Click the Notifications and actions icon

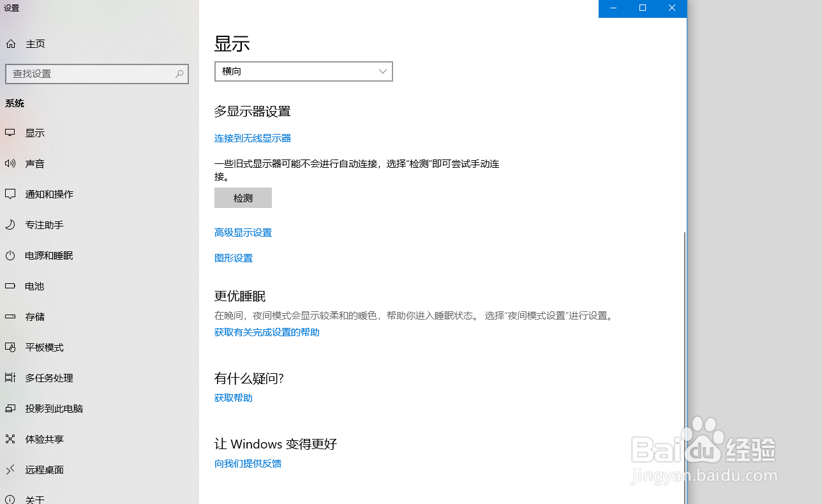[x=10, y=194]
